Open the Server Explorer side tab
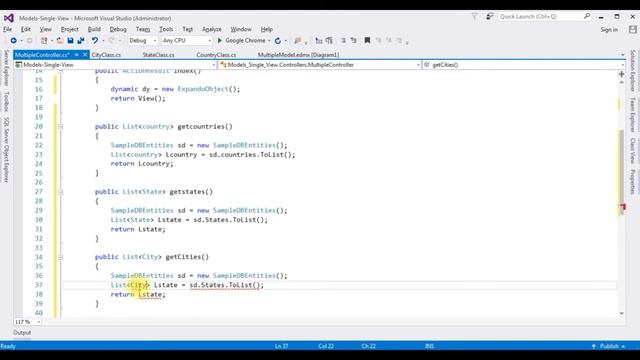This screenshot has height=360, width=640. coord(6,68)
